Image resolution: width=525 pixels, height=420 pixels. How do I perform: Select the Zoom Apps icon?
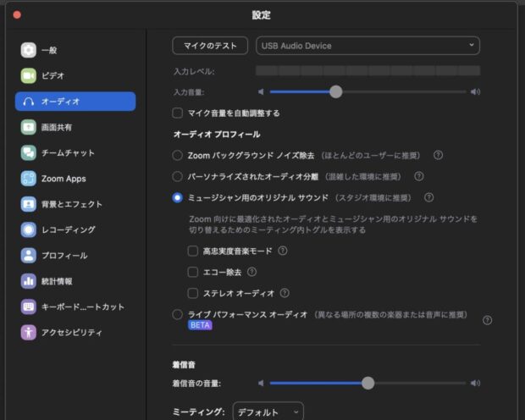click(x=29, y=179)
